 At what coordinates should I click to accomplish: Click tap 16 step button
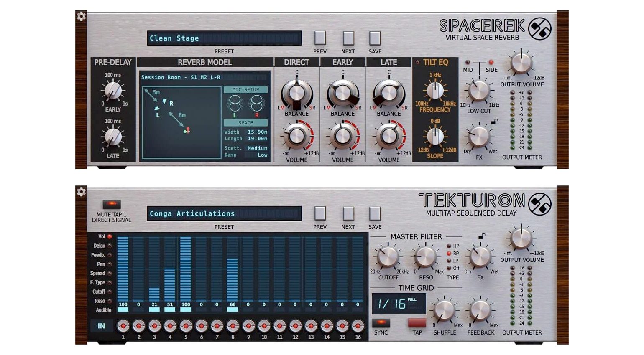click(x=358, y=326)
